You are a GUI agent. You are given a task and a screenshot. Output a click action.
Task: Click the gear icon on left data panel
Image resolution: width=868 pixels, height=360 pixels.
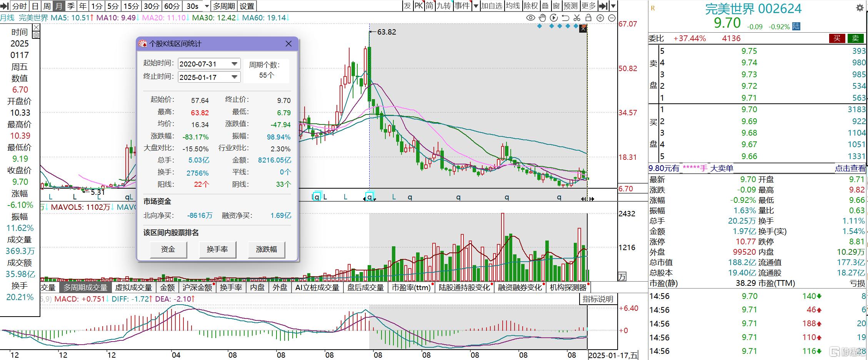36,35
